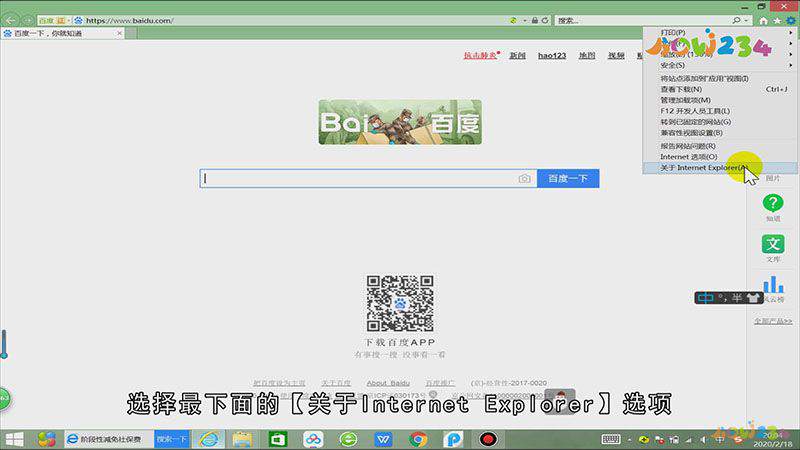Click the blue bar chart 风云榜 icon
The width and height of the screenshot is (800, 450).
click(773, 285)
